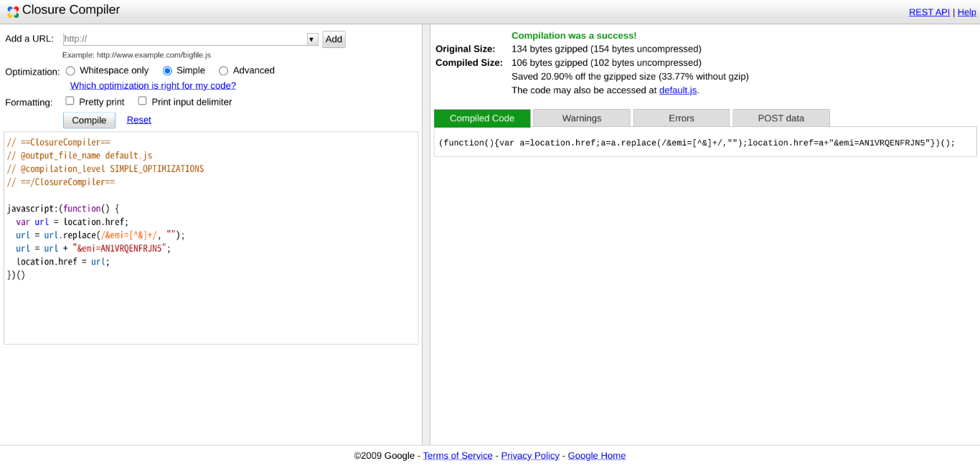Click the '&emi=AN1VRQENFRJN5' string code line
The image size is (980, 466).
[93, 249]
